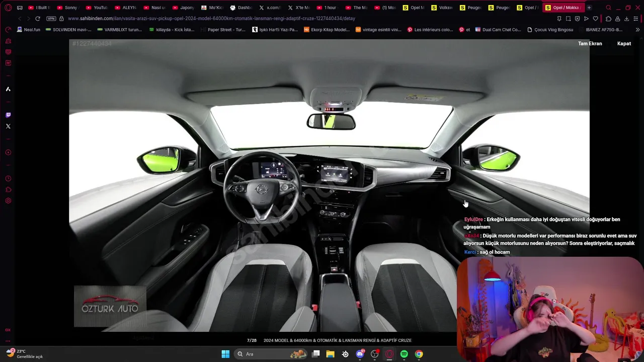Image resolution: width=644 pixels, height=362 pixels.
Task: Open sidebar history clock icon
Action: (8, 178)
